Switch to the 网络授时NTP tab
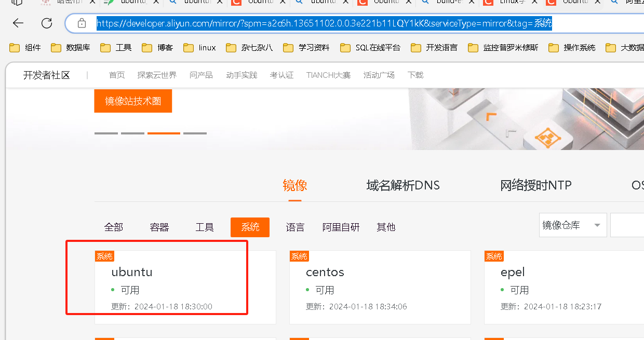644x340 pixels. 536,185
